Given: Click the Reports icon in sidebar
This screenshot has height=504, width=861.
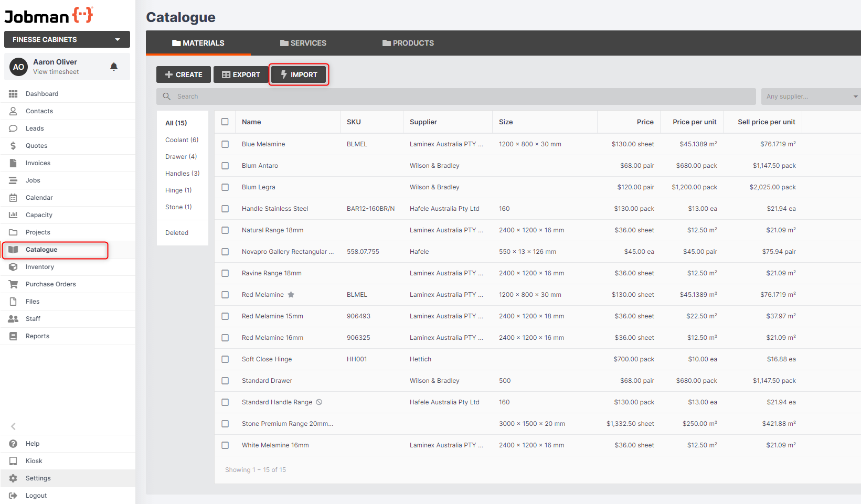Looking at the screenshot, I should [x=13, y=336].
